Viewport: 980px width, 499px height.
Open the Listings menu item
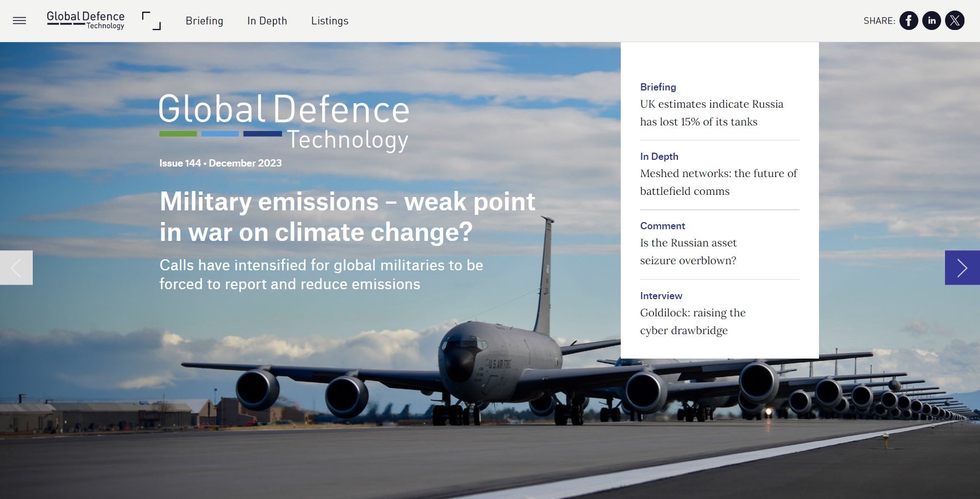(x=329, y=21)
